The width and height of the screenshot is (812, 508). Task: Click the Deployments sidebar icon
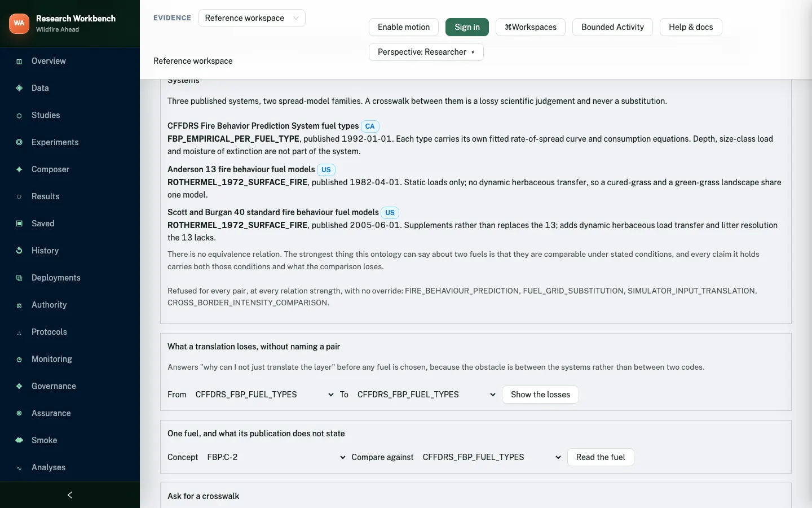pyautogui.click(x=19, y=278)
